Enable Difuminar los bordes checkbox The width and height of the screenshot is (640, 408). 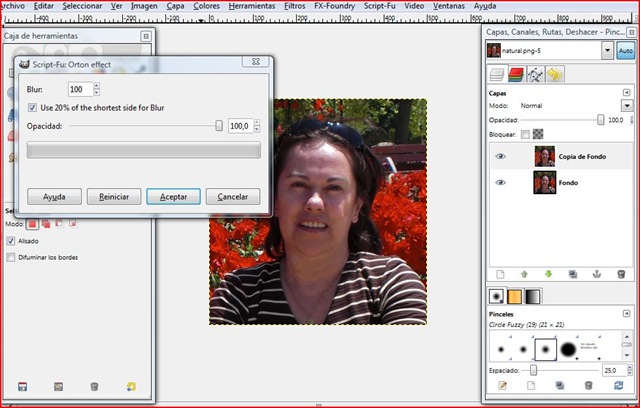point(11,257)
